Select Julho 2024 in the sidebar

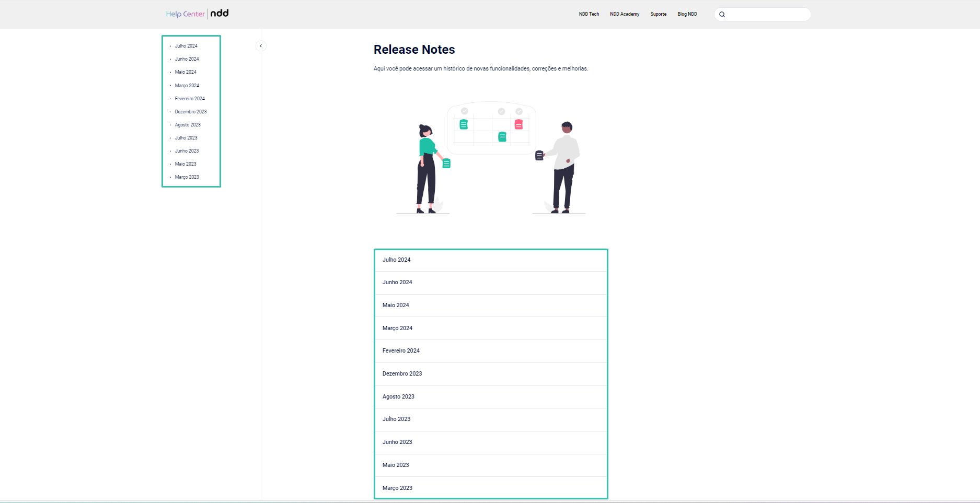point(186,46)
